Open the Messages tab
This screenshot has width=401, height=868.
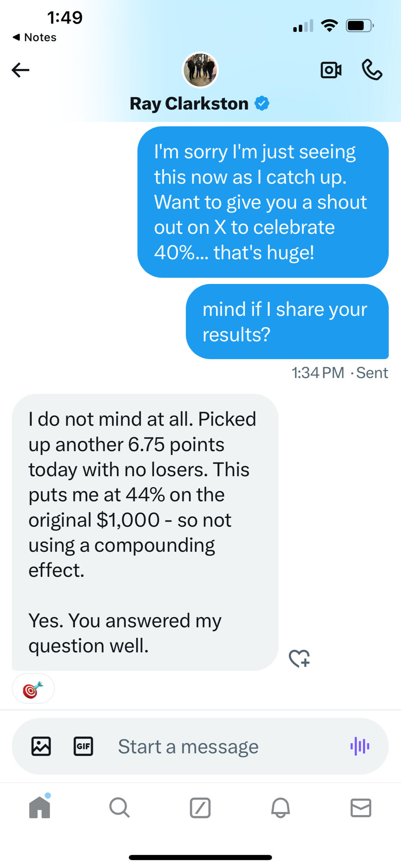[361, 808]
